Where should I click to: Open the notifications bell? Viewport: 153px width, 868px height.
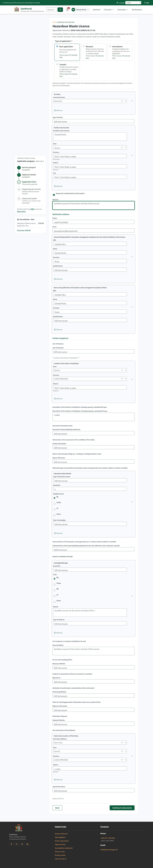pos(67,10)
